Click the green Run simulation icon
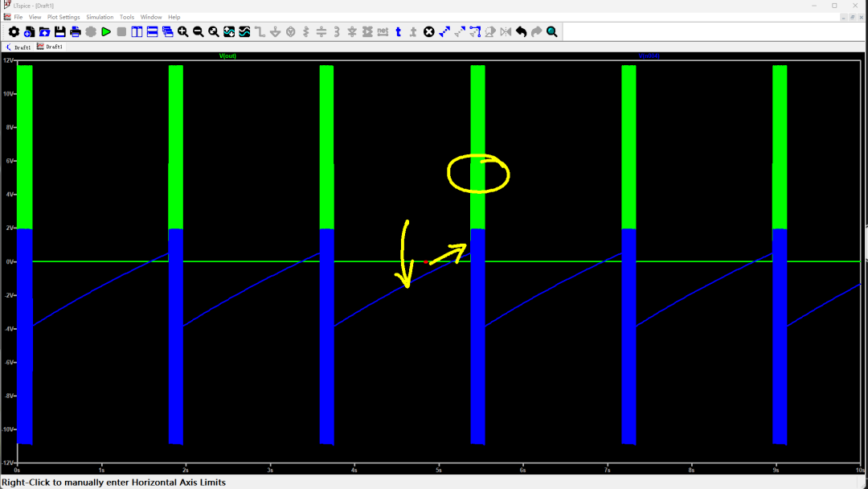This screenshot has width=868, height=489. pos(106,31)
